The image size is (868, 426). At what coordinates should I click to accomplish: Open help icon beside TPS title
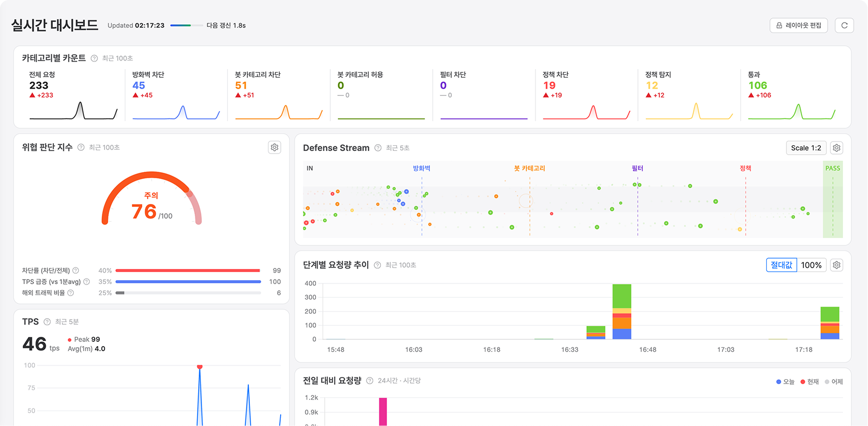click(x=47, y=322)
